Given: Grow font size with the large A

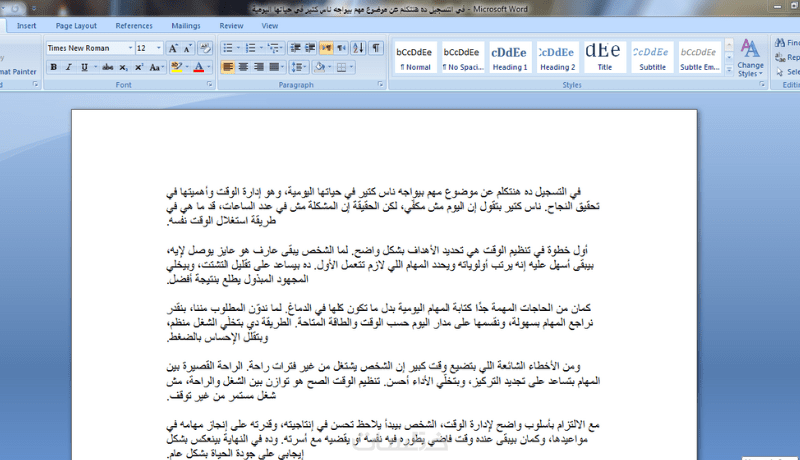Looking at the screenshot, I should click(173, 48).
